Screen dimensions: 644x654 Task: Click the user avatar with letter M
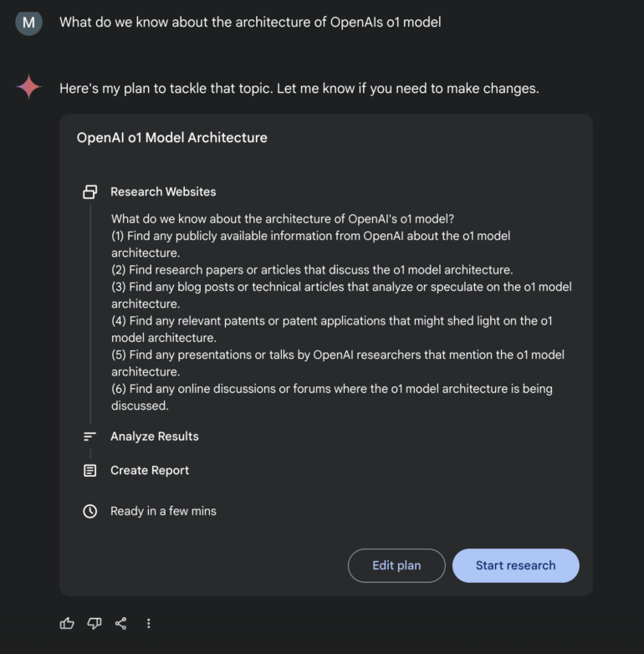tap(28, 23)
